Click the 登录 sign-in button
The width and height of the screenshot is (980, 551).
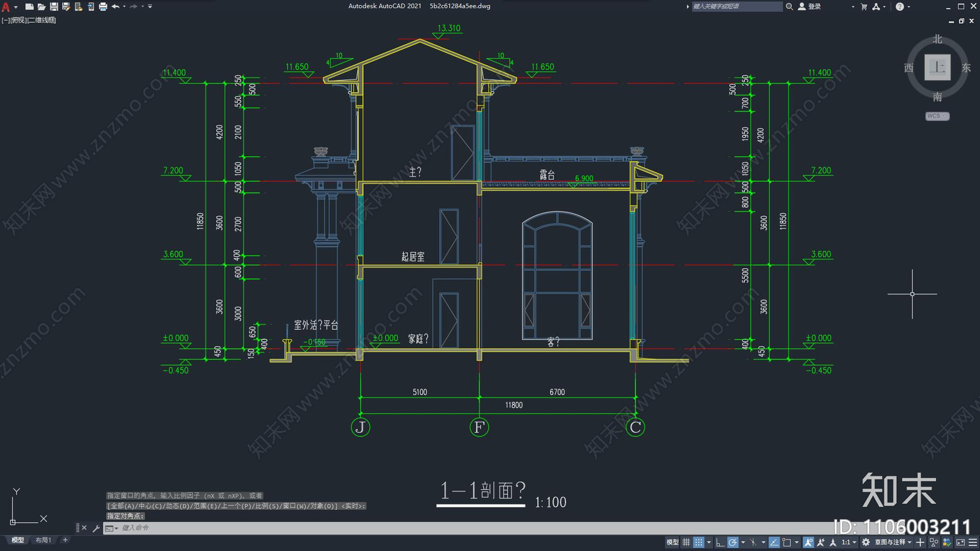tap(810, 7)
